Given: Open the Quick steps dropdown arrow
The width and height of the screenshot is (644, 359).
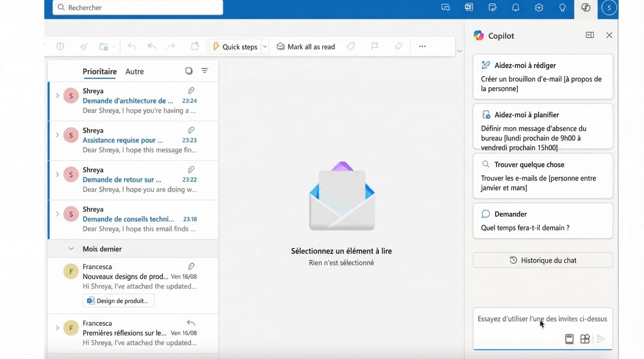Looking at the screenshot, I should (x=265, y=46).
